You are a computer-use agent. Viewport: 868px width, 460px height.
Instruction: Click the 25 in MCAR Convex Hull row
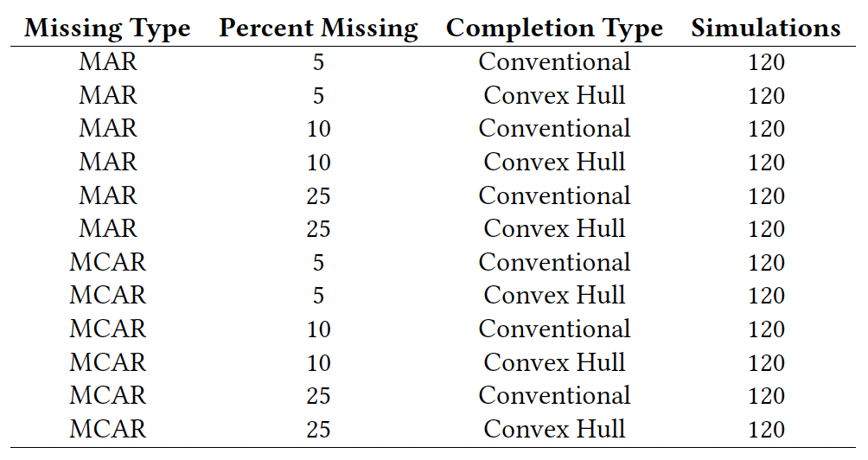point(318,430)
